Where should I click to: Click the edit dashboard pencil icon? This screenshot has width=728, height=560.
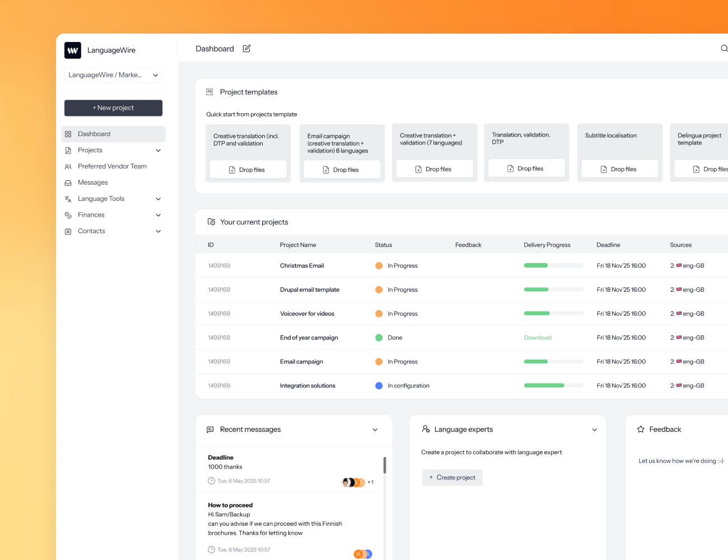pyautogui.click(x=246, y=49)
